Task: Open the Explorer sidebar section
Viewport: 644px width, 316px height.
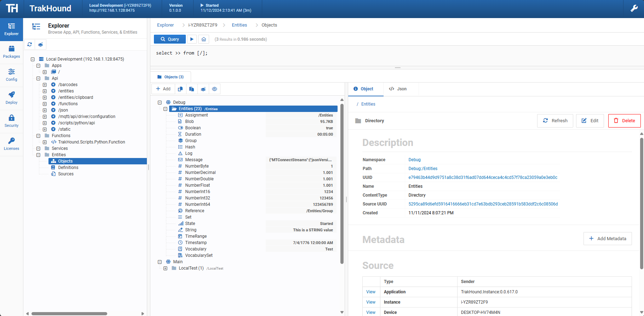Action: point(11,29)
